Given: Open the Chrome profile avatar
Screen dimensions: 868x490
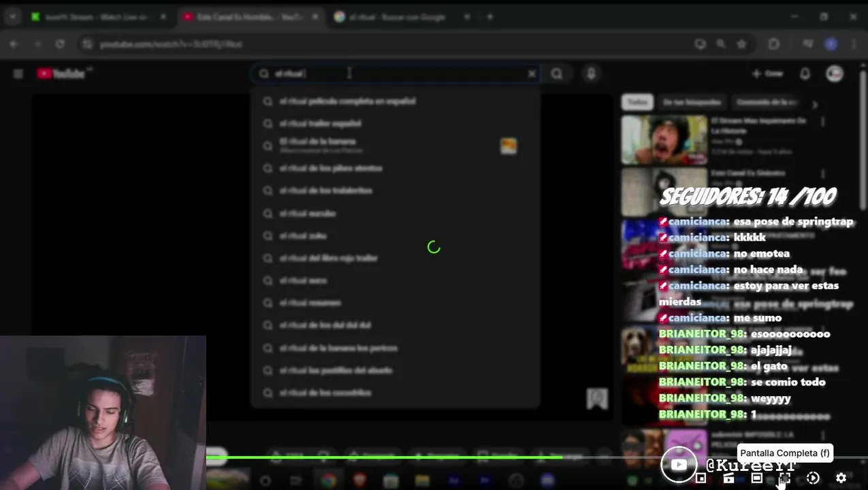Looking at the screenshot, I should click(x=831, y=44).
